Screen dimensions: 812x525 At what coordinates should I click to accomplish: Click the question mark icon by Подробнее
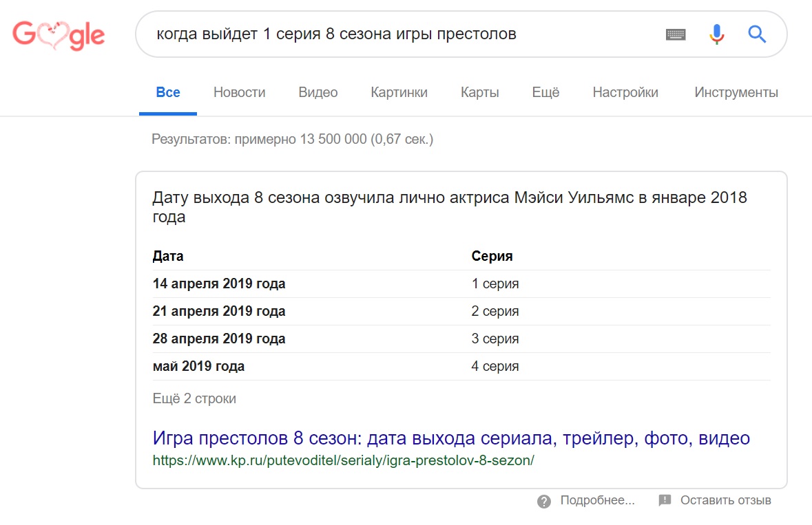pyautogui.click(x=544, y=501)
